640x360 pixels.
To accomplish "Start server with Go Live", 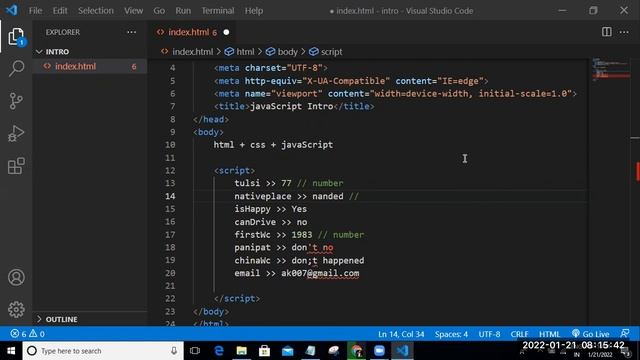I will pos(590,334).
